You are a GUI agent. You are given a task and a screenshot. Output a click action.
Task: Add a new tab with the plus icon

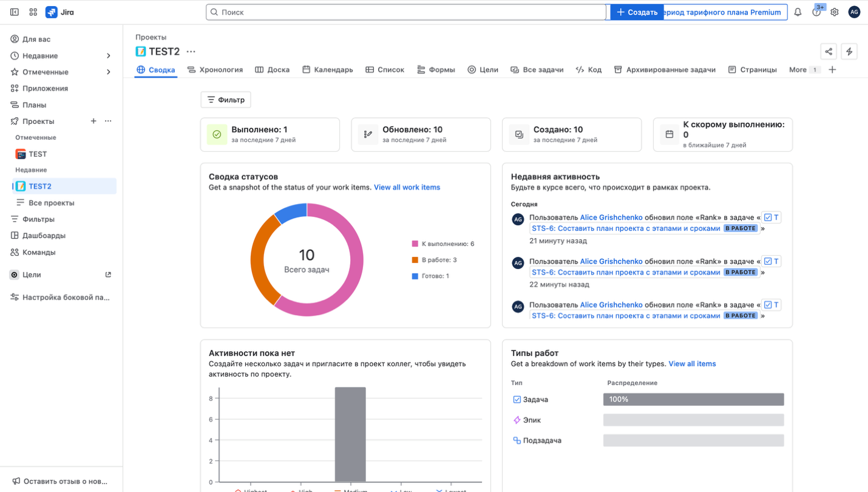[832, 70]
